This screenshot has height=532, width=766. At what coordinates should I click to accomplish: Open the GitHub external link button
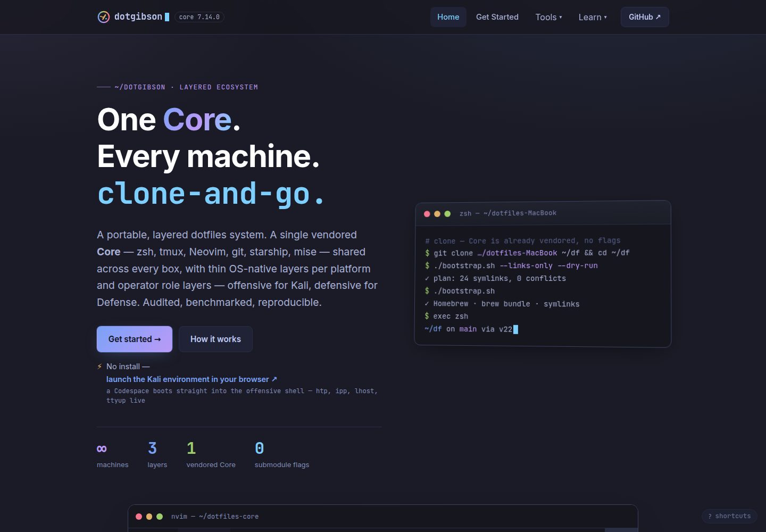click(645, 17)
